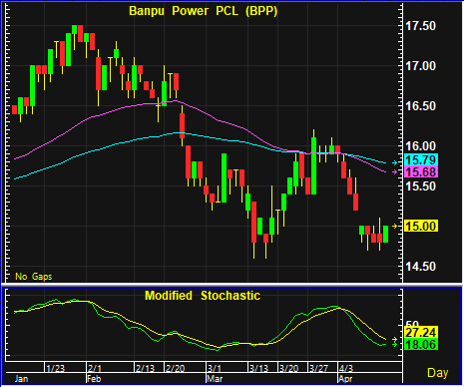The width and height of the screenshot is (464, 387).
Task: Click the 2/20 date axis marker
Action: tap(175, 368)
